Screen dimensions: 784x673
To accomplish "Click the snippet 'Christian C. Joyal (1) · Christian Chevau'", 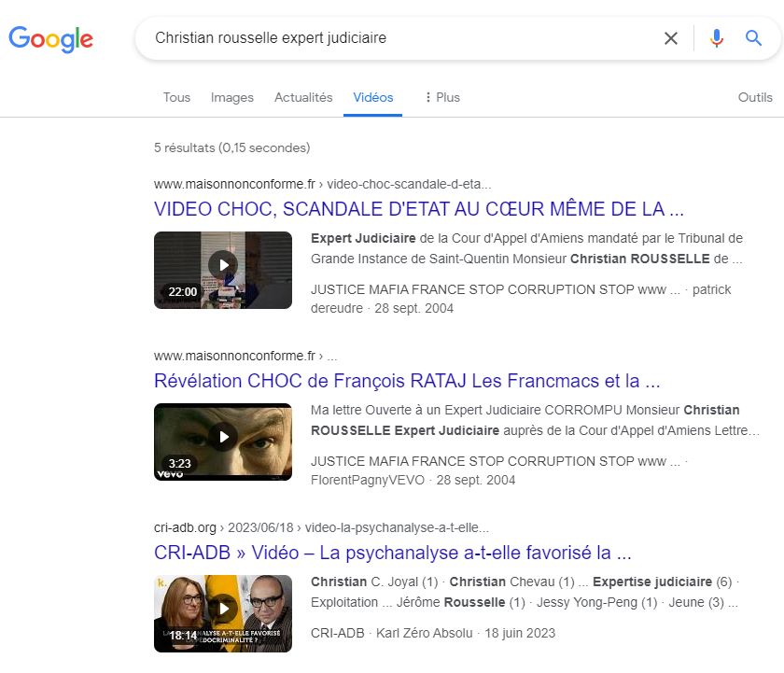I will tap(525, 592).
